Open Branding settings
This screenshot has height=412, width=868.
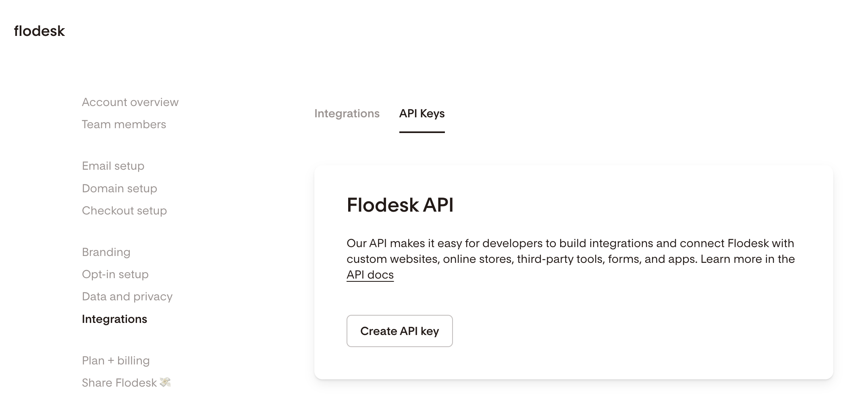(106, 252)
